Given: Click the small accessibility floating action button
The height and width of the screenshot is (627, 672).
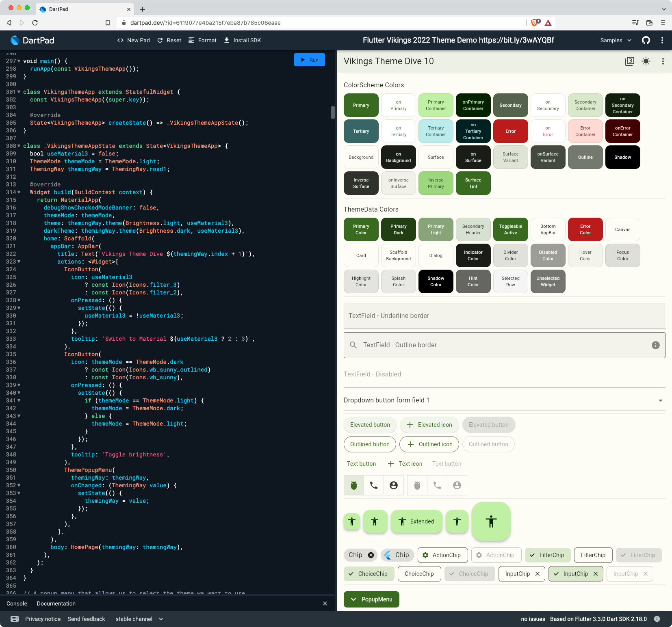Looking at the screenshot, I should 352,521.
